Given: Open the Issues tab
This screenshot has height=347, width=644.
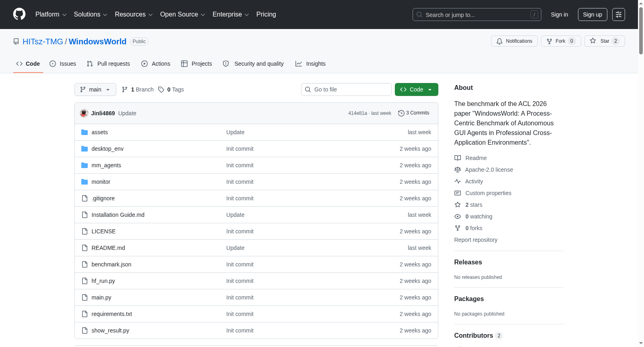Looking at the screenshot, I should pos(63,64).
